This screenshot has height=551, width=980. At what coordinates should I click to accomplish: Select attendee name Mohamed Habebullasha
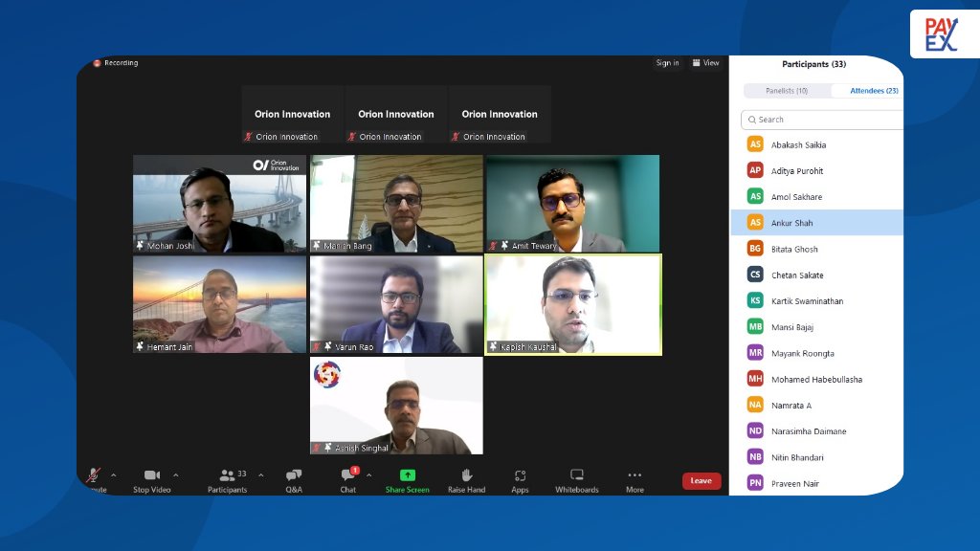pyautogui.click(x=816, y=379)
